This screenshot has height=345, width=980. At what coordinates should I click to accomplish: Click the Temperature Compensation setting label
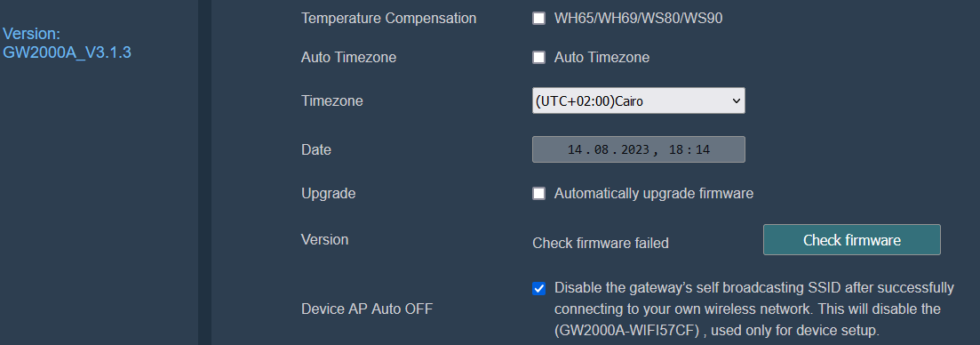pos(389,18)
